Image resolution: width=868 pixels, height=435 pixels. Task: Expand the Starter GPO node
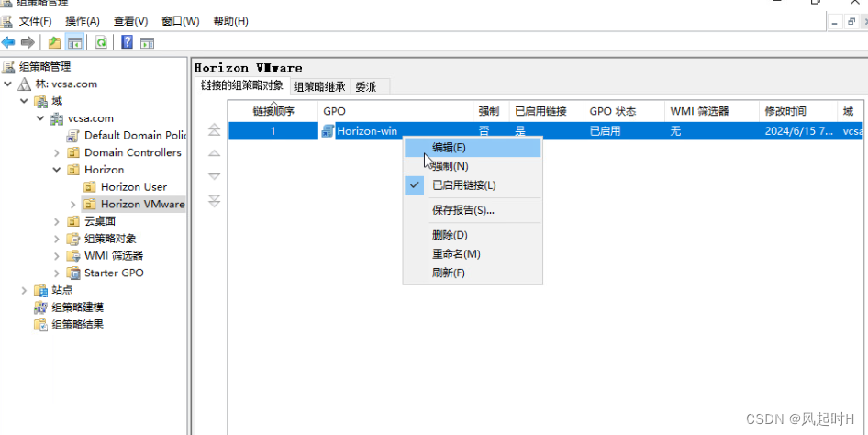point(57,273)
